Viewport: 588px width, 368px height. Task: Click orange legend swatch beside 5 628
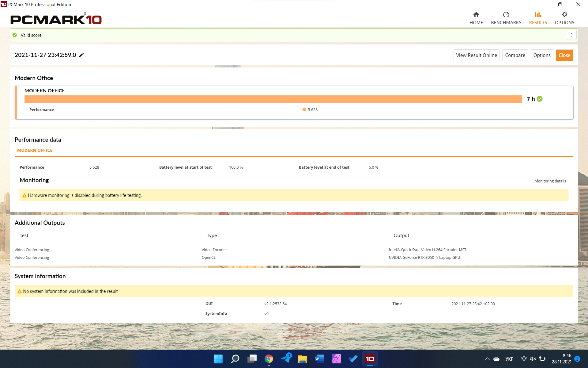click(x=304, y=109)
